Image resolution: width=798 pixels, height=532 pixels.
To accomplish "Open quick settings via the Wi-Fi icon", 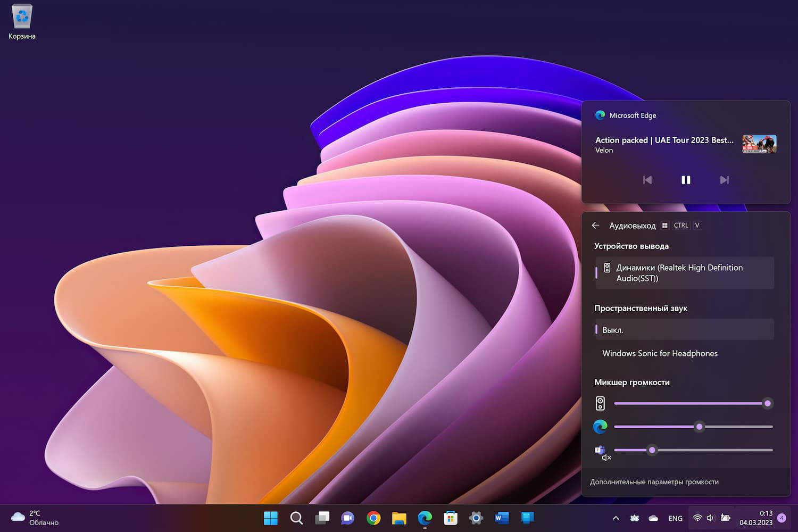I will pyautogui.click(x=697, y=518).
